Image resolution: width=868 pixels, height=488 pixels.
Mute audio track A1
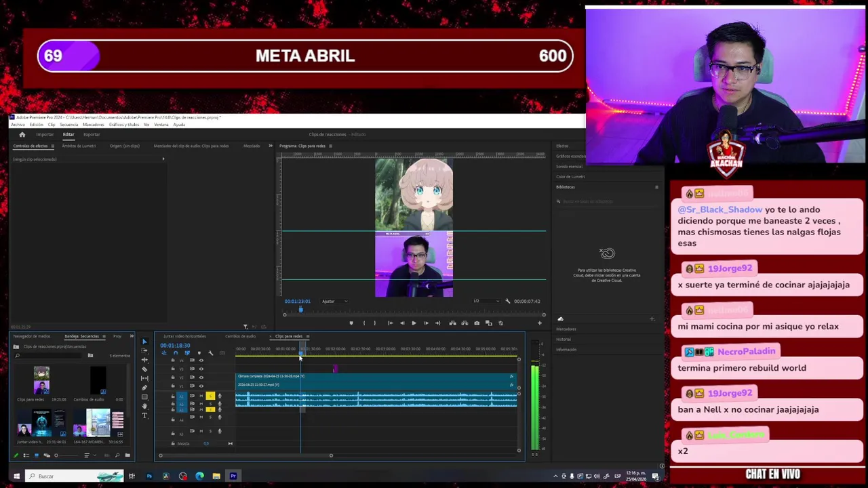pyautogui.click(x=201, y=396)
